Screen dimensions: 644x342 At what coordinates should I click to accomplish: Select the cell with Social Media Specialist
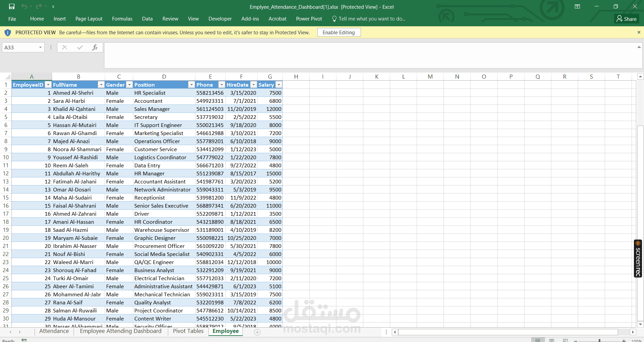(x=164, y=254)
